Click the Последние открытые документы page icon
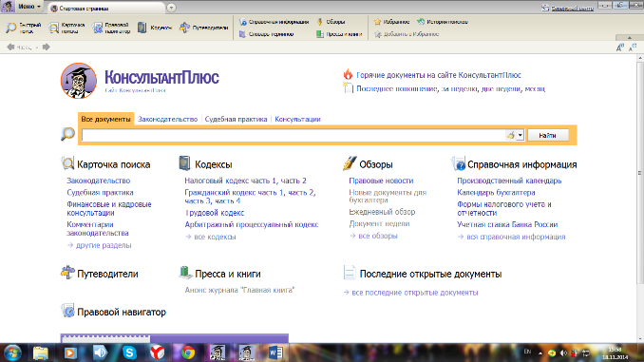This screenshot has height=362, width=644. (x=350, y=273)
